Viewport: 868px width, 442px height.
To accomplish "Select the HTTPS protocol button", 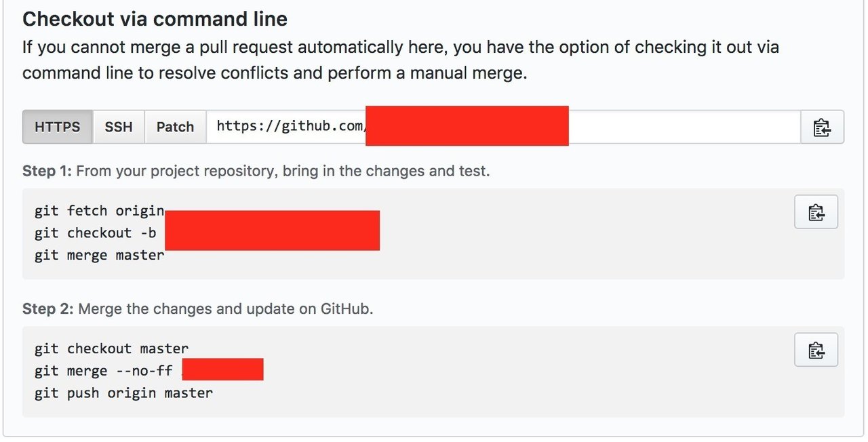I will (58, 127).
